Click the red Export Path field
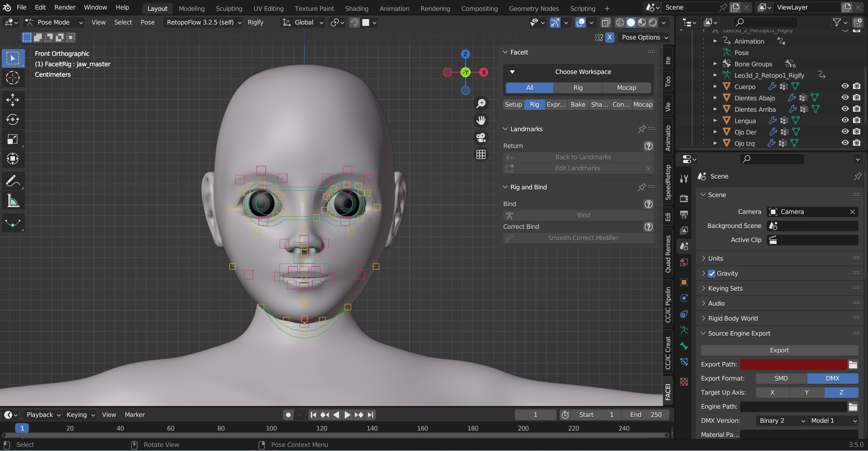 coord(793,364)
